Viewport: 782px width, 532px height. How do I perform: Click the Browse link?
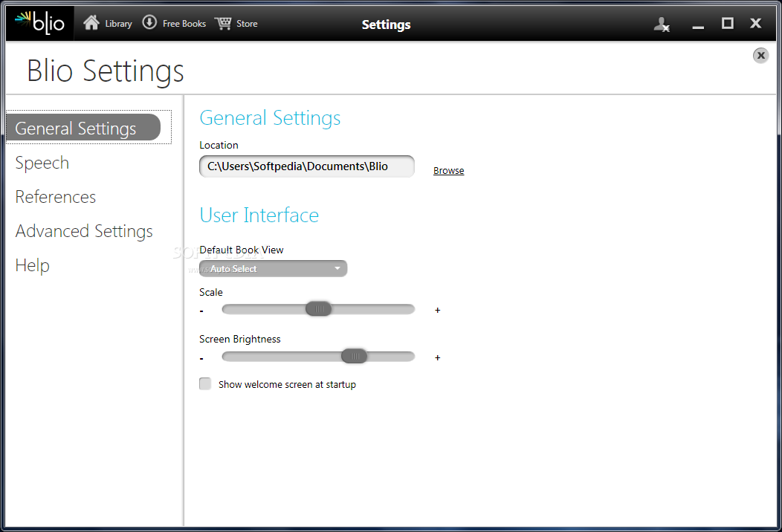point(448,170)
